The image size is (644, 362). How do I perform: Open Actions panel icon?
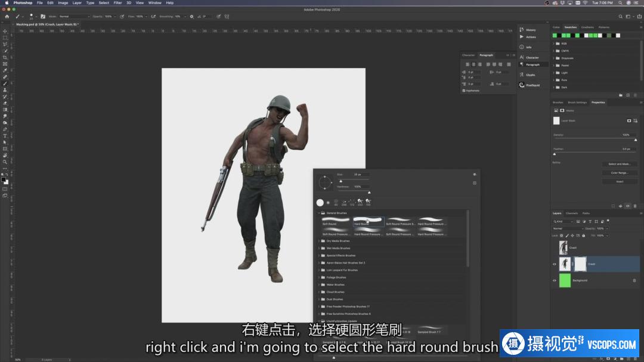[x=522, y=37]
